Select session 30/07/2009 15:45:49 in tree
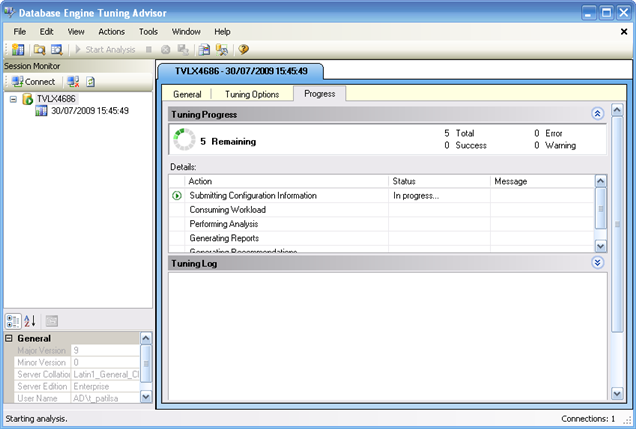The height and width of the screenshot is (429, 636). pyautogui.click(x=90, y=111)
